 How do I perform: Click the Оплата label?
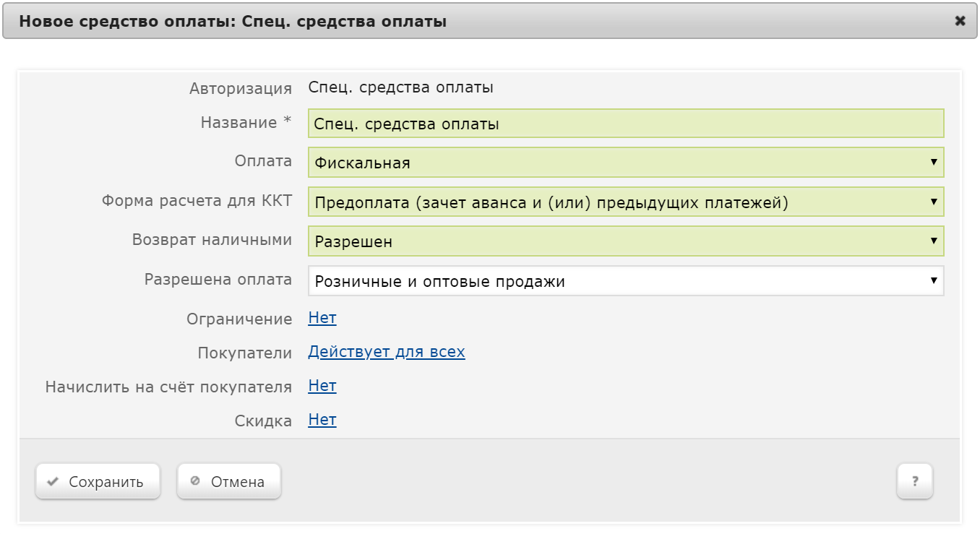[x=264, y=161]
